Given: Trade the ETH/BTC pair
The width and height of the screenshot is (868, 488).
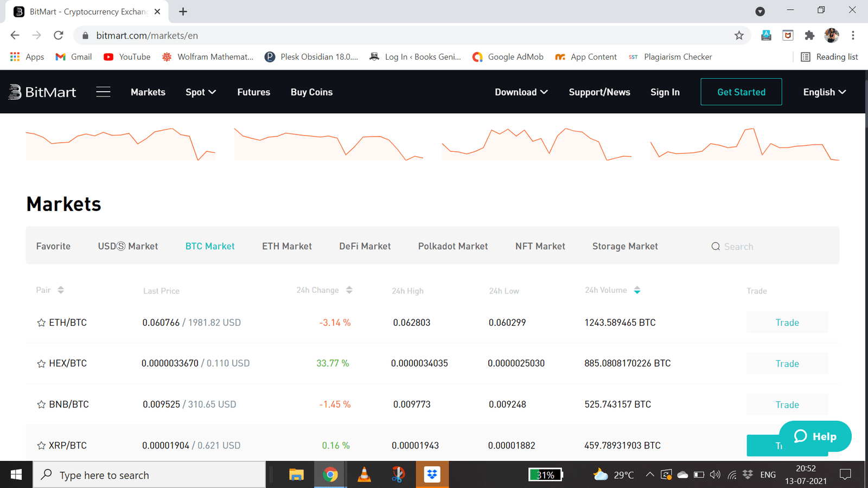Looking at the screenshot, I should click(787, 323).
